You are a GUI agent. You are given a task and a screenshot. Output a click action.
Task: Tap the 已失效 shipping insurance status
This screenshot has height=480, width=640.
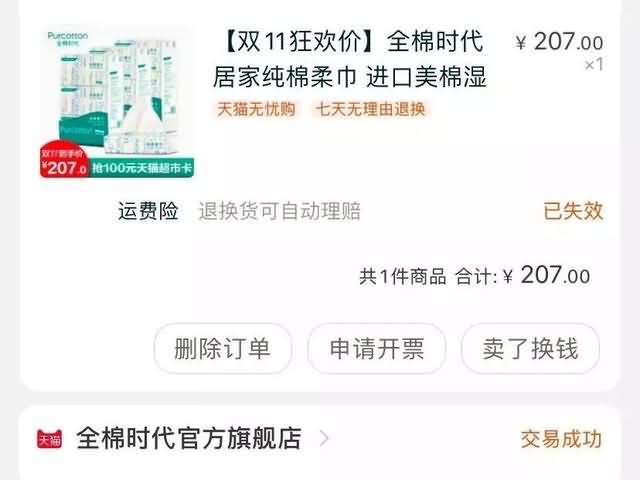click(573, 211)
